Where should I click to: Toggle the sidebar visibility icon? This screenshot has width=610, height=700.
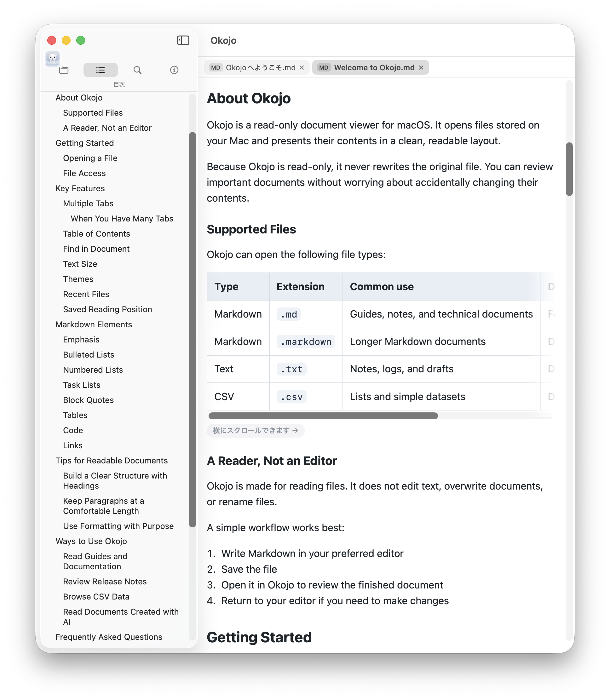point(183,40)
